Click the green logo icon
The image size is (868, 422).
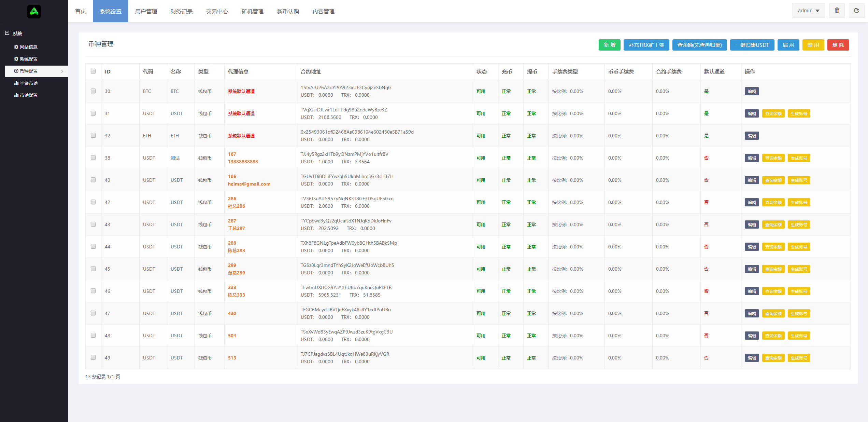[x=34, y=12]
